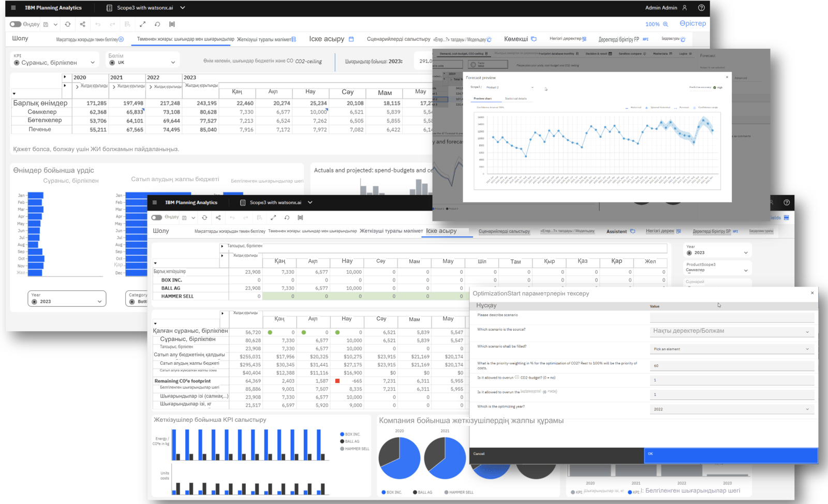
Task: Click refresh icon in lower window toolbar
Action: [204, 218]
